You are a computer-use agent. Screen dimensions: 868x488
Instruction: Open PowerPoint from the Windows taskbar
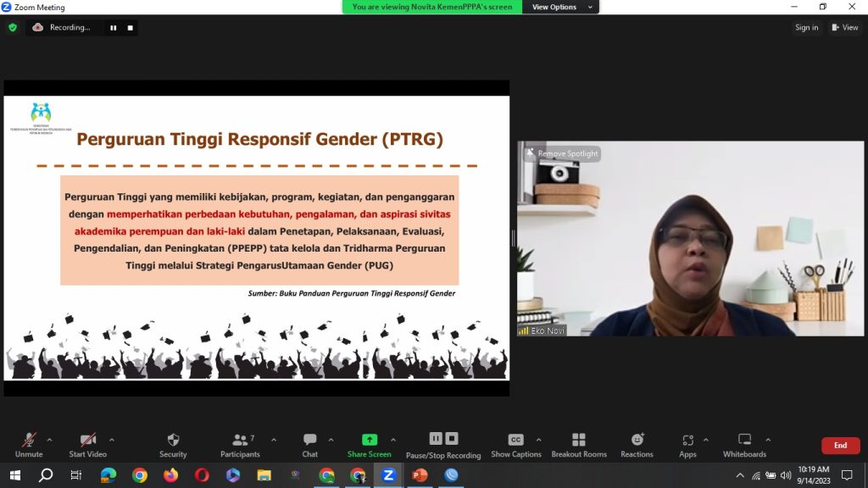[x=420, y=475]
